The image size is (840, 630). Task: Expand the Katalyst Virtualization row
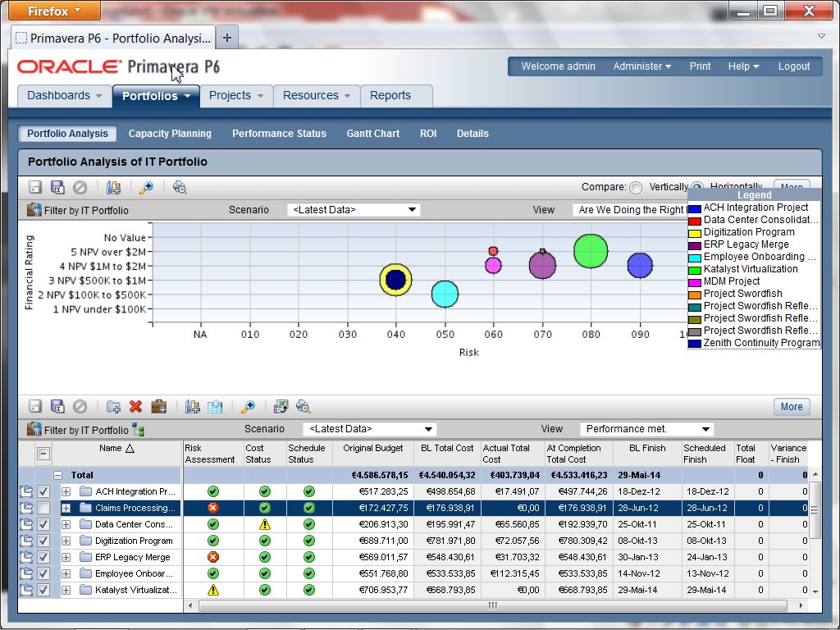(x=66, y=590)
